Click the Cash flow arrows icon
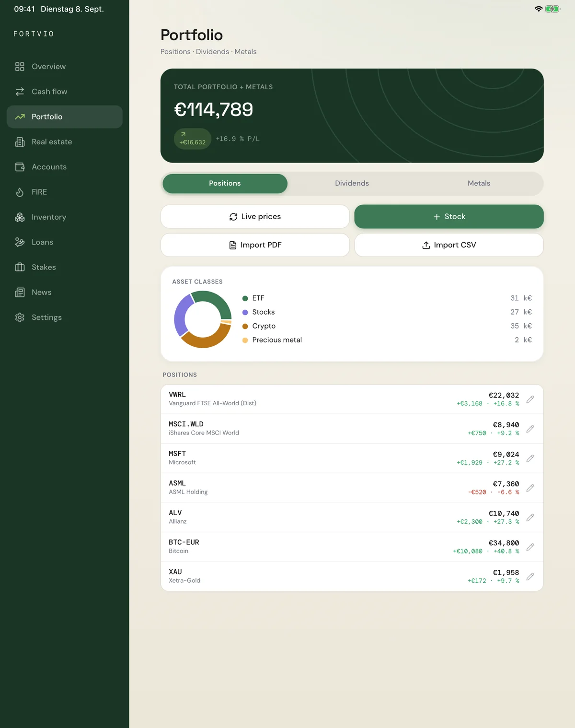 pyautogui.click(x=20, y=92)
